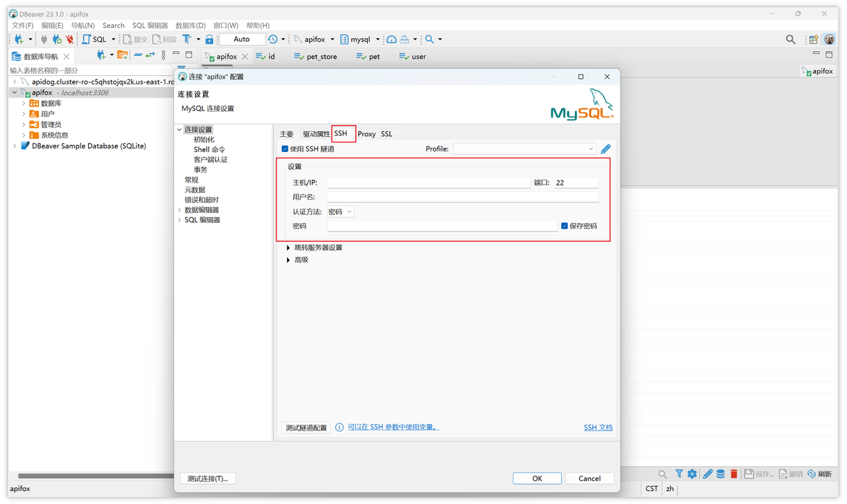Click the Cancel button
The image size is (847, 504).
(x=590, y=478)
